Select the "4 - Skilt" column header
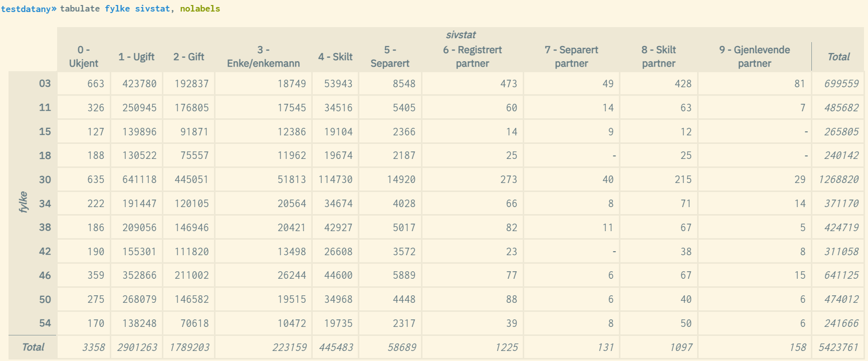This screenshot has height=361, width=868. click(335, 57)
